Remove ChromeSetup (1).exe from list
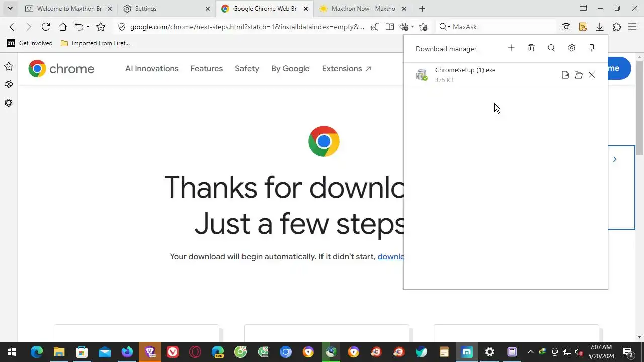Image resolution: width=644 pixels, height=362 pixels. (592, 75)
